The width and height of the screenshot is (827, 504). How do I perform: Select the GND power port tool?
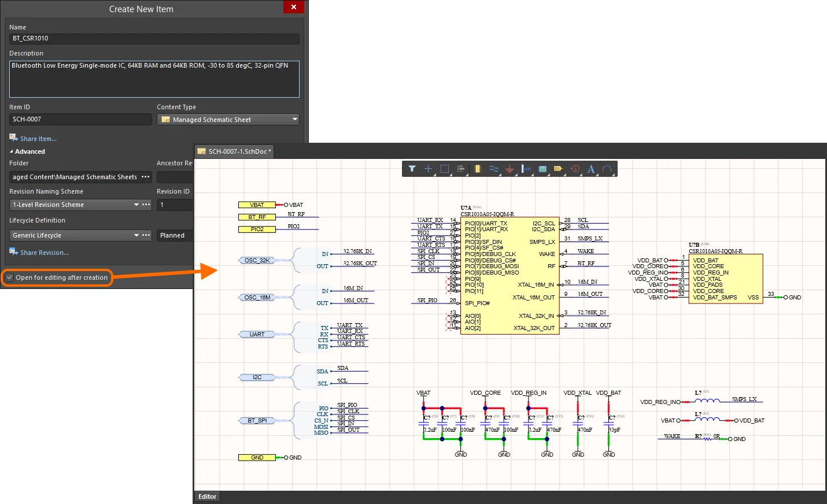point(510,169)
